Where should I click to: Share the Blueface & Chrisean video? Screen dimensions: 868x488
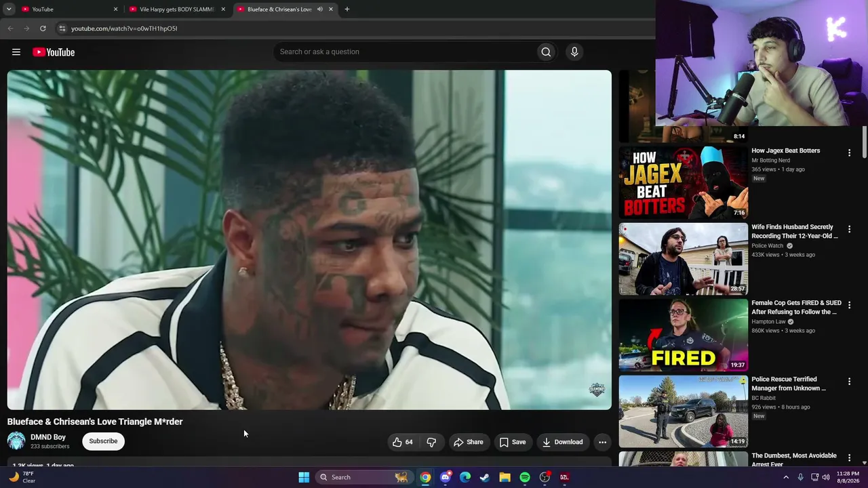coord(469,442)
